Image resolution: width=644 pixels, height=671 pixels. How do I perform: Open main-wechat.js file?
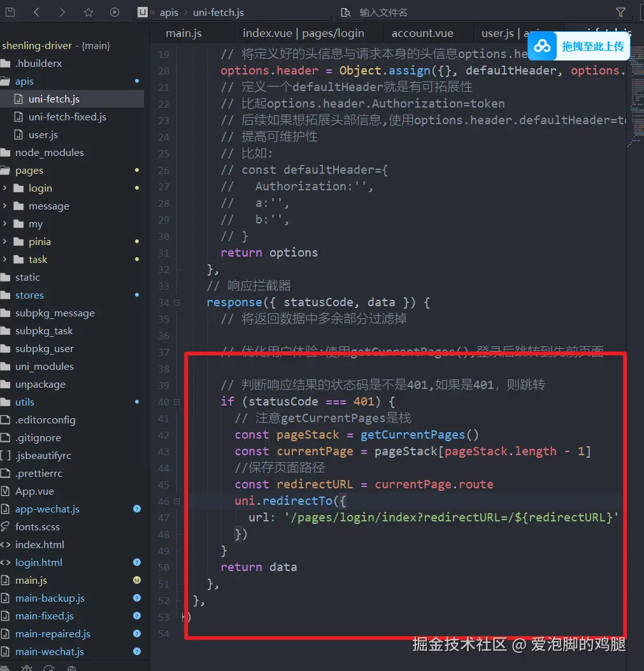[x=50, y=652]
